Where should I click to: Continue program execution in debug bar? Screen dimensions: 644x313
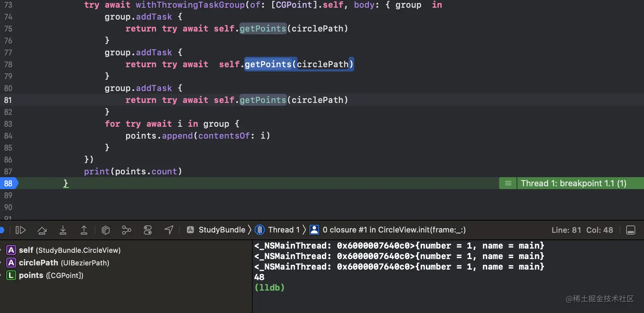[x=20, y=230]
